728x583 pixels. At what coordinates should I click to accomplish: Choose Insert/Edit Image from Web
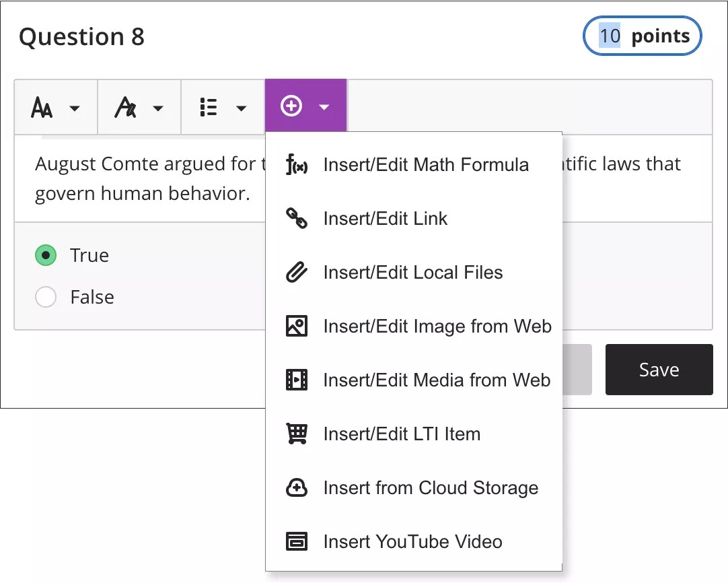pos(437,326)
